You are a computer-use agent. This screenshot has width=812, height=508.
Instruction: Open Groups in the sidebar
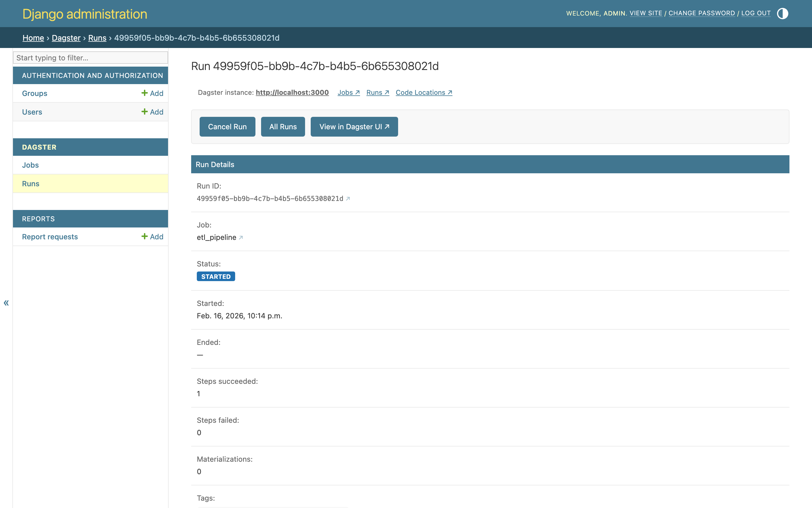35,93
